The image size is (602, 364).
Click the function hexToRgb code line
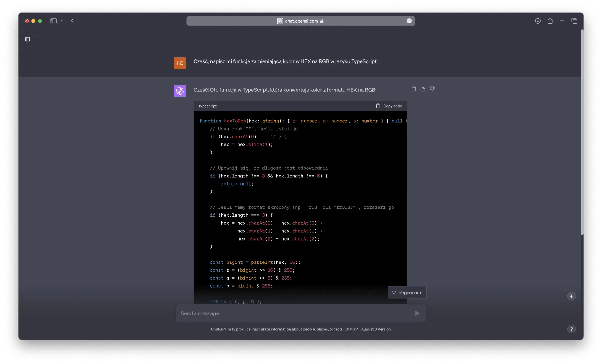[303, 121]
